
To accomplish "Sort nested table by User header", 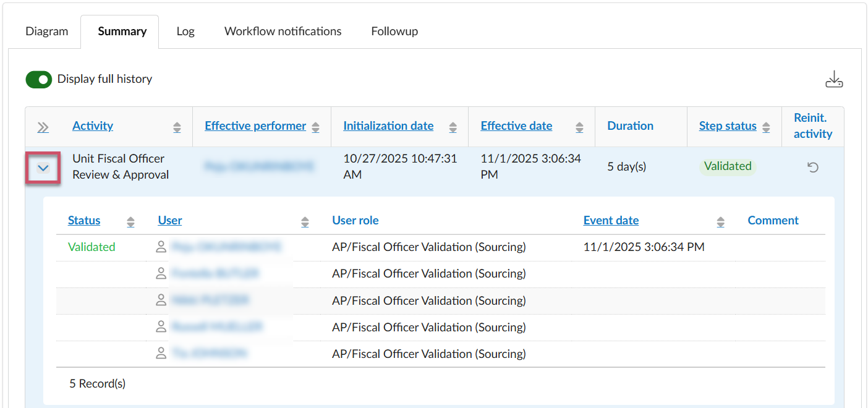I will pyautogui.click(x=170, y=220).
